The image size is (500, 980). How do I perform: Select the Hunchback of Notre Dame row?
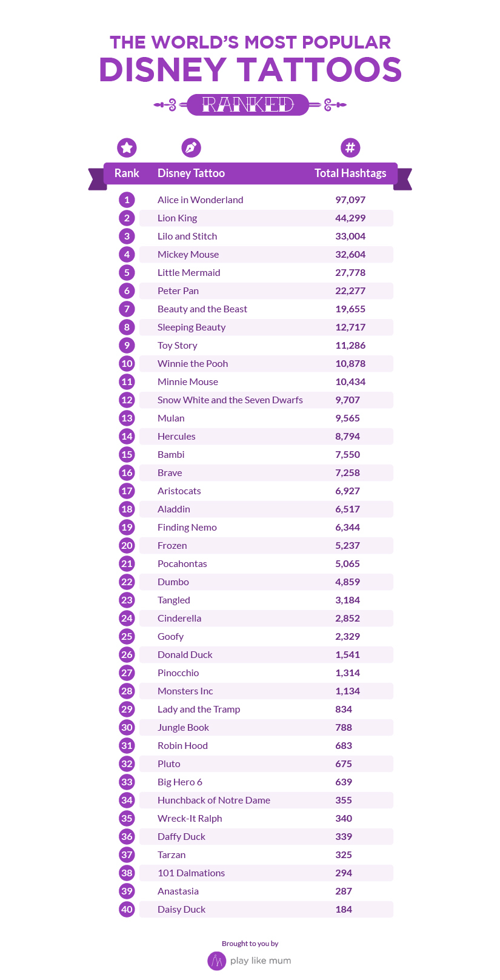click(x=256, y=800)
